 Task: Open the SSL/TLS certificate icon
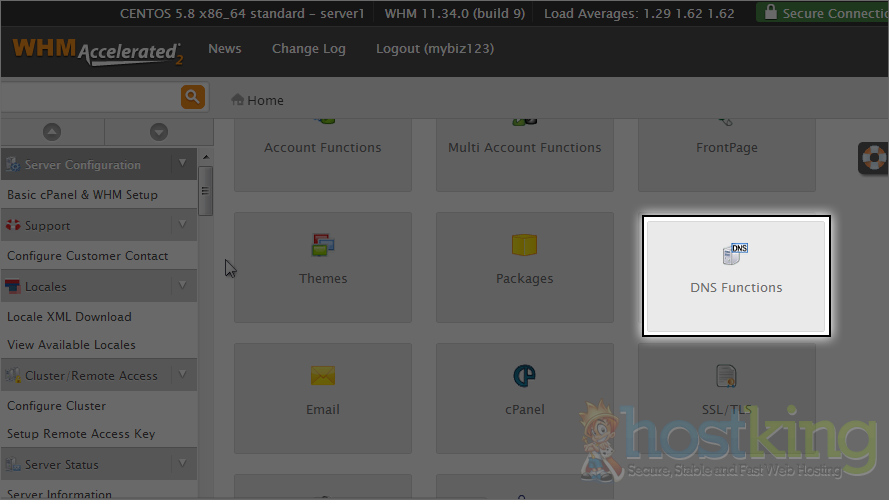pos(726,376)
